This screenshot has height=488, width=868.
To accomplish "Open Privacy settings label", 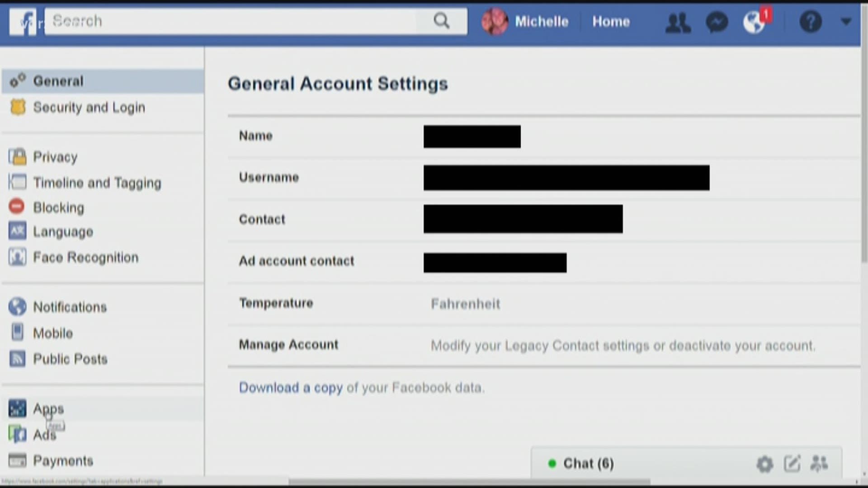I will pos(55,157).
